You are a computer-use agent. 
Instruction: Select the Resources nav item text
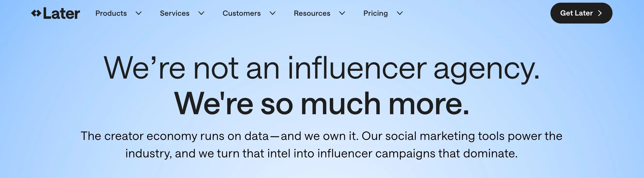[312, 13]
